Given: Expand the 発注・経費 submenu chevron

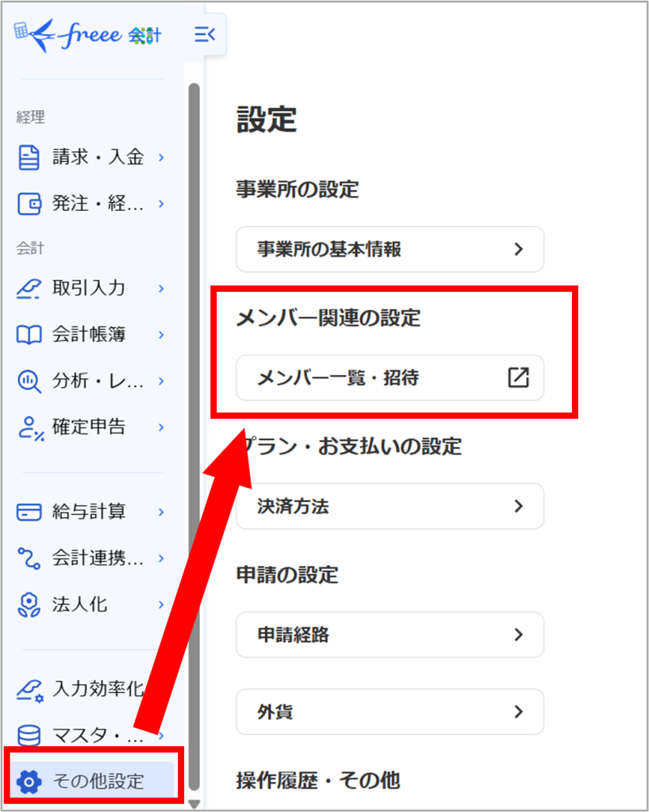Looking at the screenshot, I should (159, 204).
